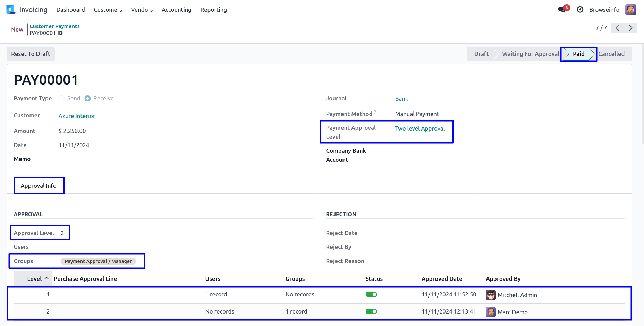Click the Reset To Draft button
Screen dimensions: 644x326
[31, 54]
